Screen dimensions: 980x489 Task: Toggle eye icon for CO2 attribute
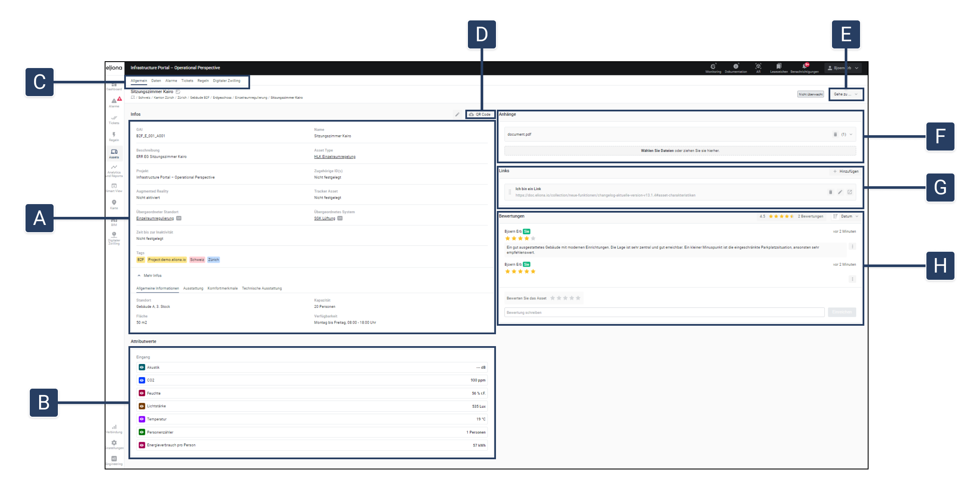142,380
